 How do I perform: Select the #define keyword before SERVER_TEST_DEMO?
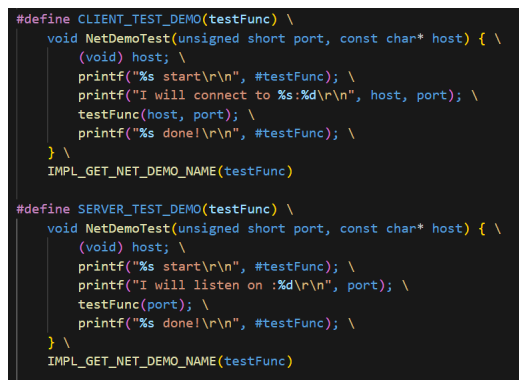click(x=43, y=209)
